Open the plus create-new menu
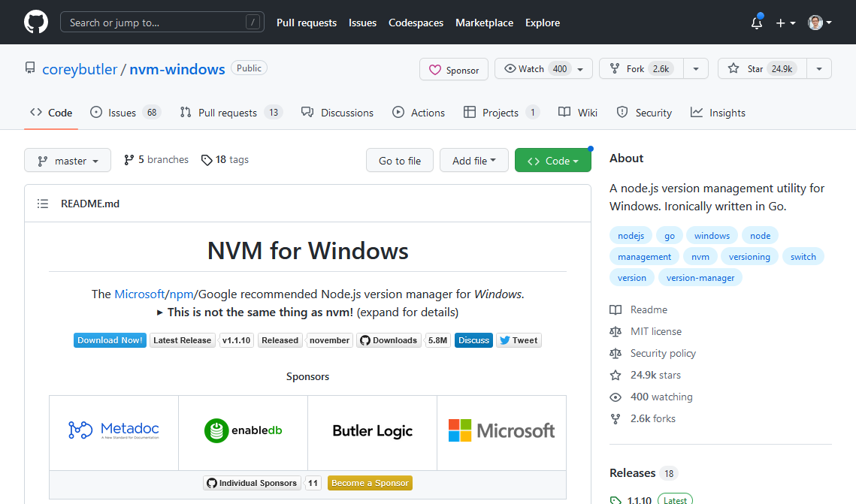 tap(785, 23)
